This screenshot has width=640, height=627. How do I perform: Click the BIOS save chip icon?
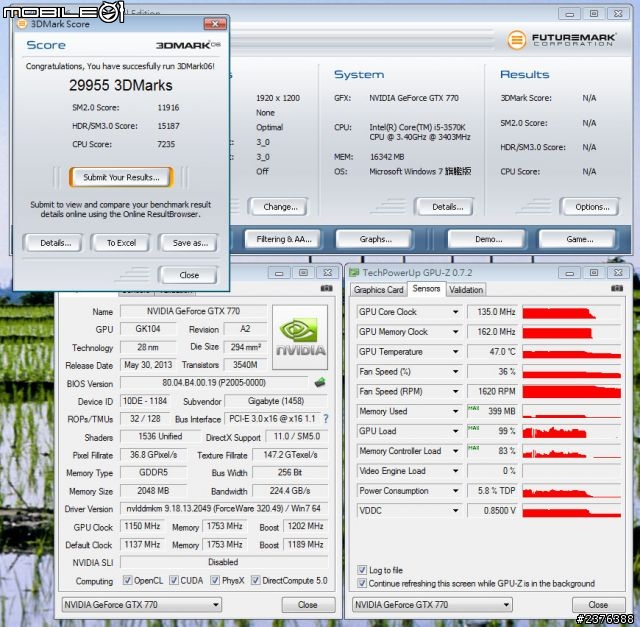(320, 383)
